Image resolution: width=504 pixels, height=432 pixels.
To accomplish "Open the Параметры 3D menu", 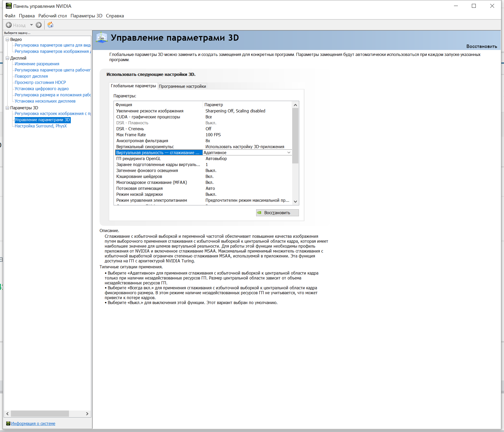I will pyautogui.click(x=86, y=16).
